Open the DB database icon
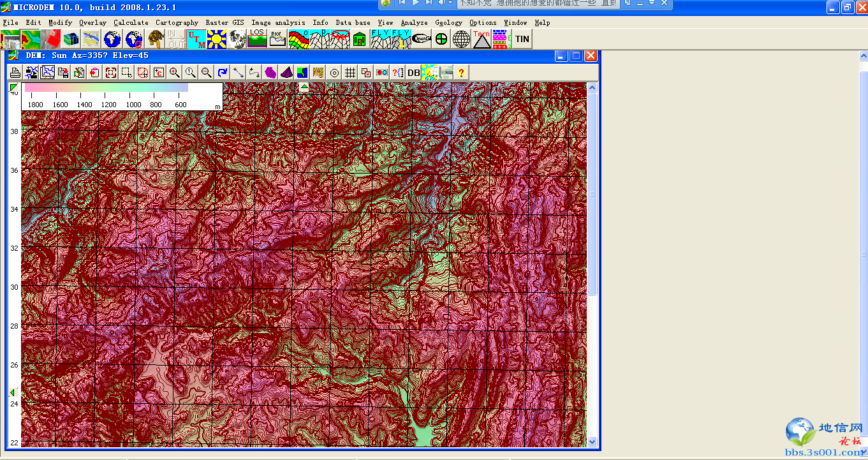868x460 pixels. coord(413,72)
